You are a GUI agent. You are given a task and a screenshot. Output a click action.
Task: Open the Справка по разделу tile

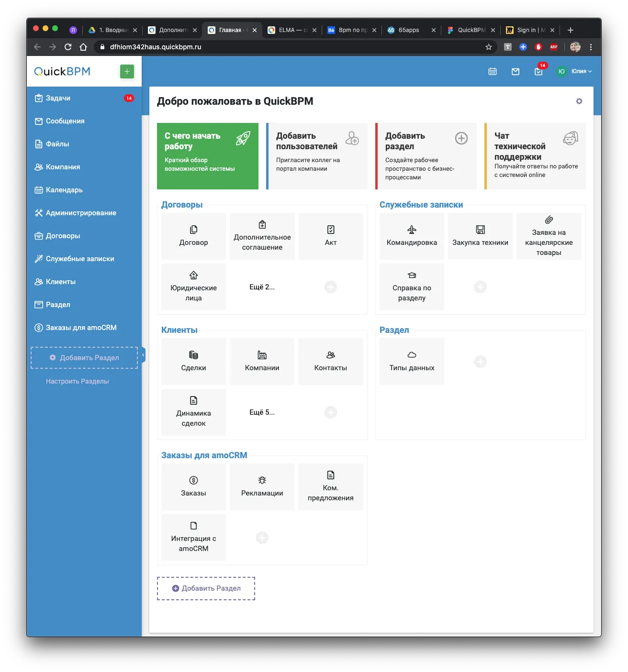click(412, 287)
